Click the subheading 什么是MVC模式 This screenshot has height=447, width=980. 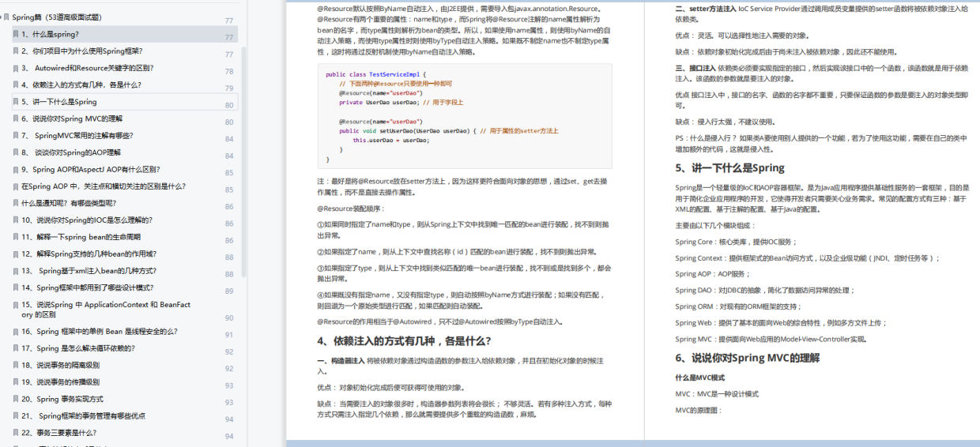pos(700,378)
